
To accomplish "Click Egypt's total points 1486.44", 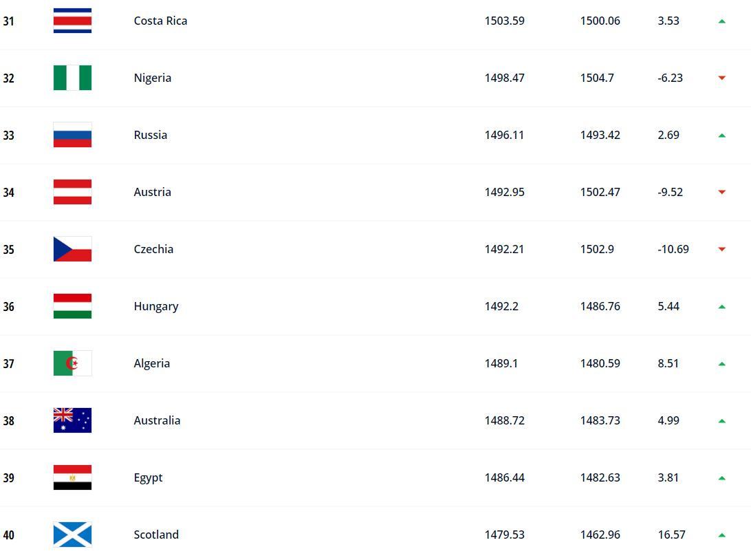I will pos(504,477).
